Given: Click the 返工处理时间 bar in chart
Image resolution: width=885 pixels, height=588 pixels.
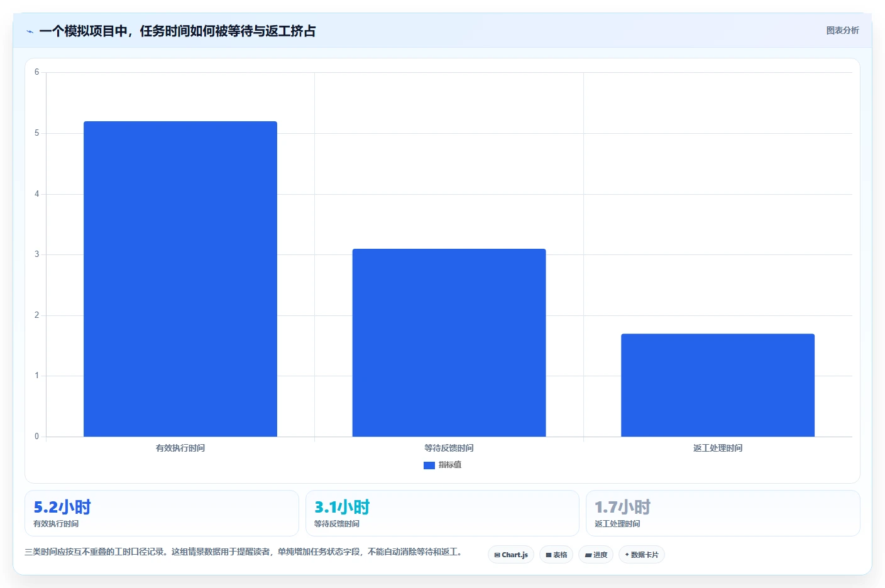Looking at the screenshot, I should pos(718,385).
